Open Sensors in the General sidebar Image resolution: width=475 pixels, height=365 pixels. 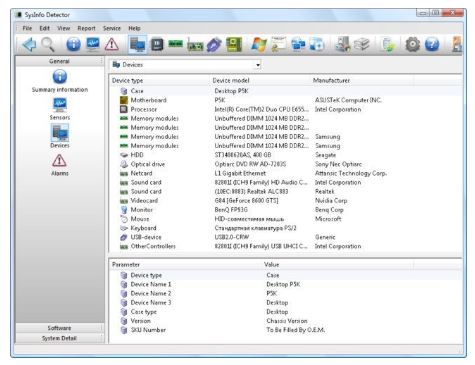click(x=60, y=109)
